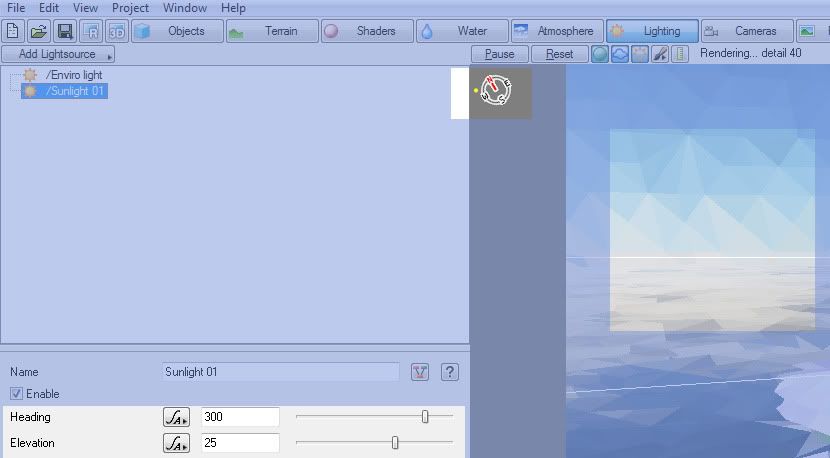Open the render view R icon

(x=91, y=32)
